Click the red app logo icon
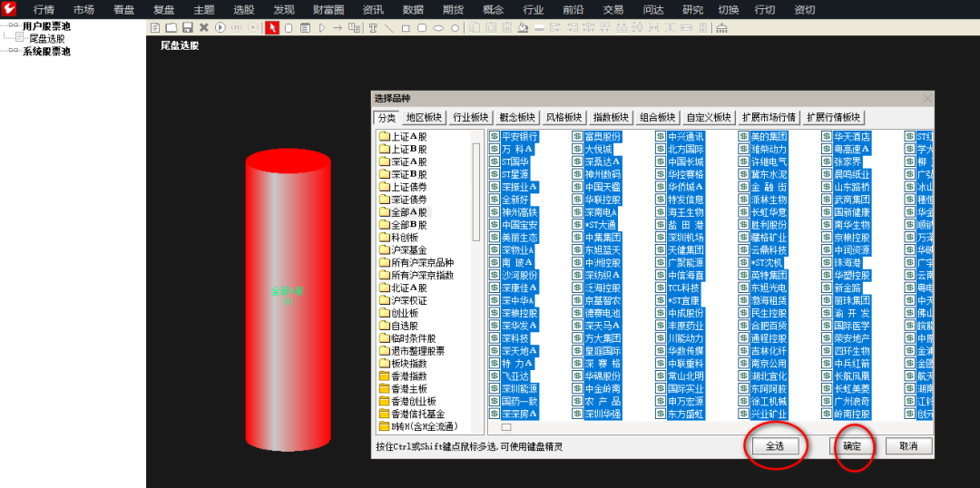The height and width of the screenshot is (488, 980). click(x=9, y=9)
